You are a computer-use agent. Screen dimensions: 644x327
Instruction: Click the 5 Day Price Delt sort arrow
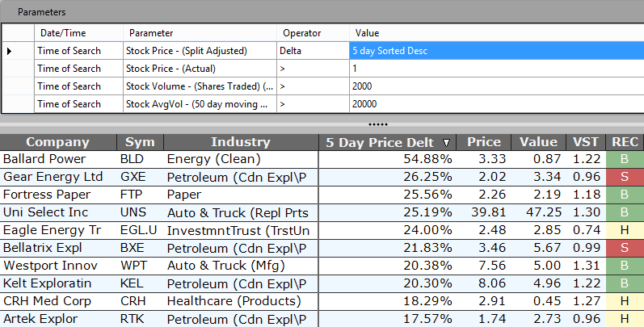tap(446, 143)
